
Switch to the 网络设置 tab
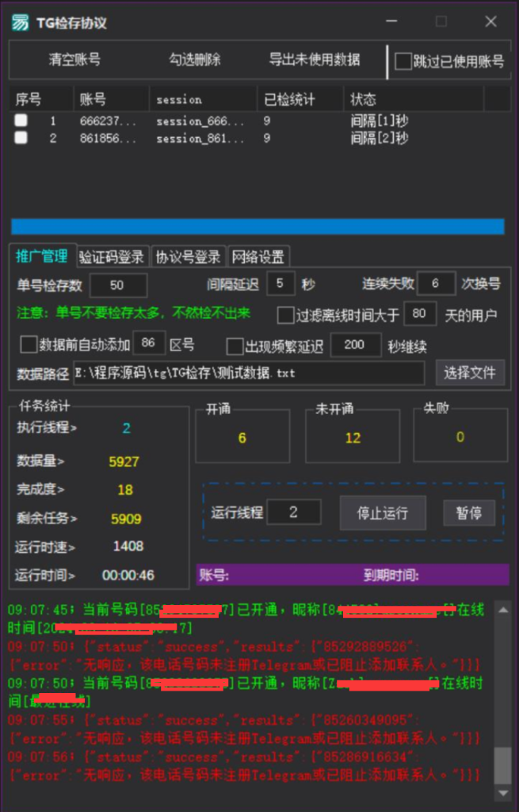(x=258, y=257)
